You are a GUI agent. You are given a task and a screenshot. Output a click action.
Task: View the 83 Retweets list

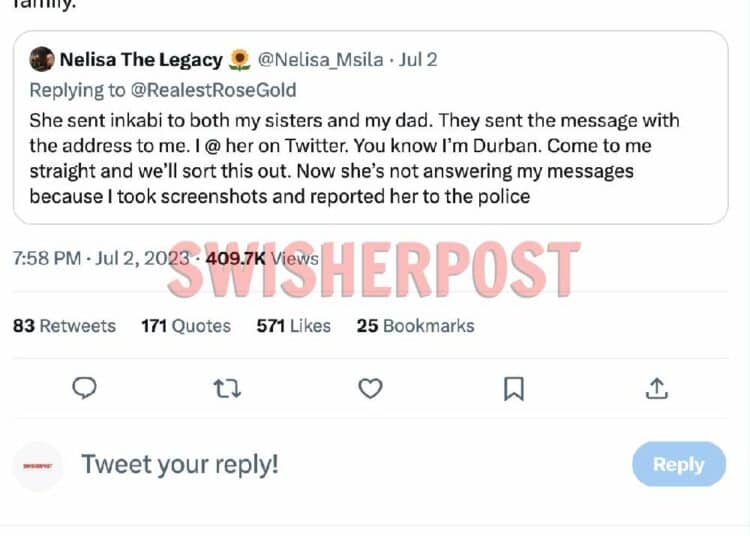(x=64, y=326)
